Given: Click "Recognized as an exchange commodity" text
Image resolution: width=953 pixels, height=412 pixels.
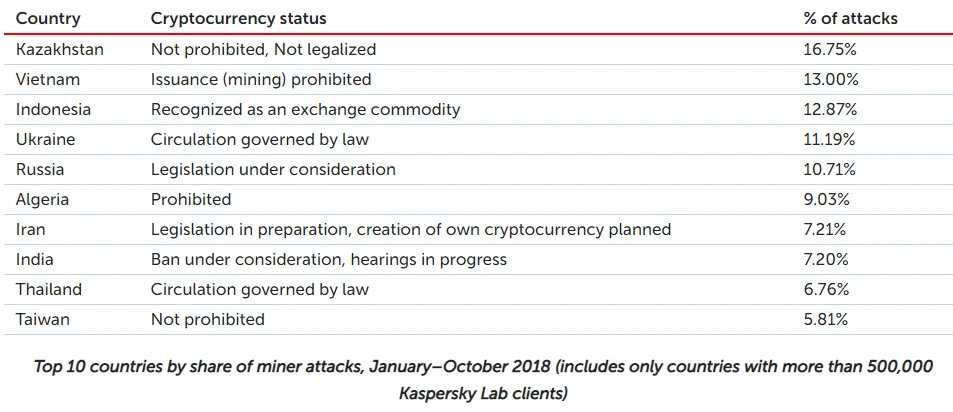Looking at the screenshot, I should [x=305, y=109].
